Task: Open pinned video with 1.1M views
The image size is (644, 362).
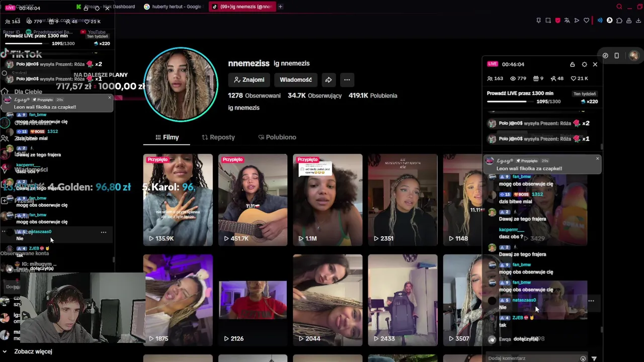Action: pyautogui.click(x=328, y=200)
